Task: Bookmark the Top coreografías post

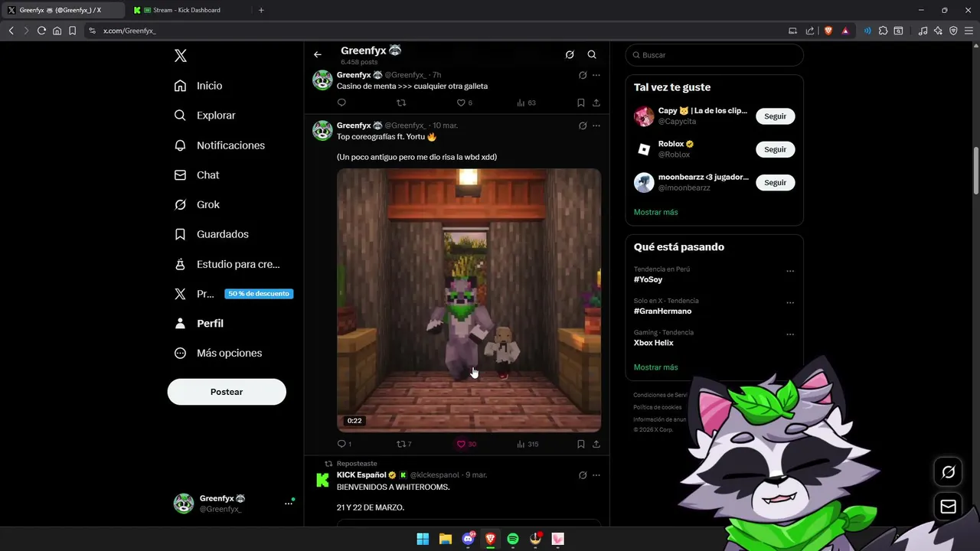Action: [581, 444]
